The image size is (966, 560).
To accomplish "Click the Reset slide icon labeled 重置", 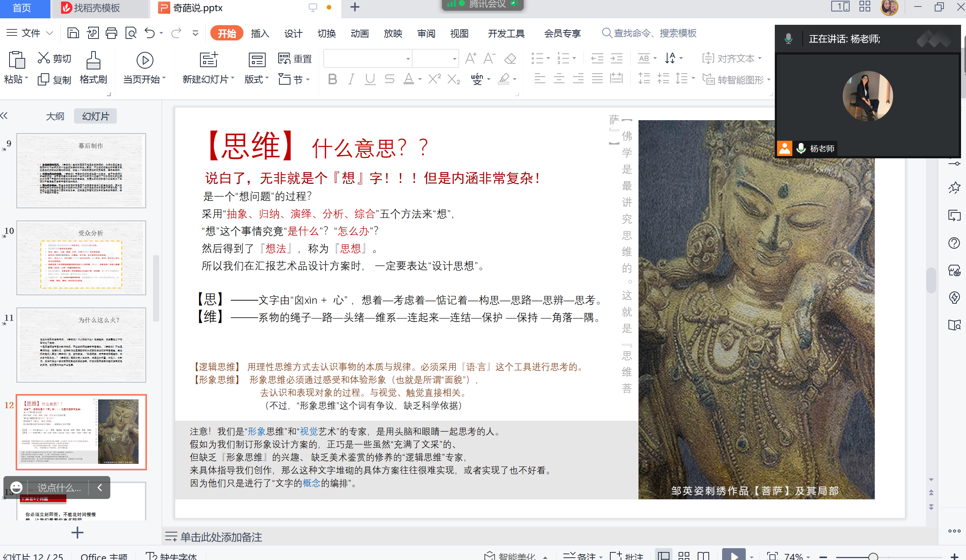I will pos(294,59).
